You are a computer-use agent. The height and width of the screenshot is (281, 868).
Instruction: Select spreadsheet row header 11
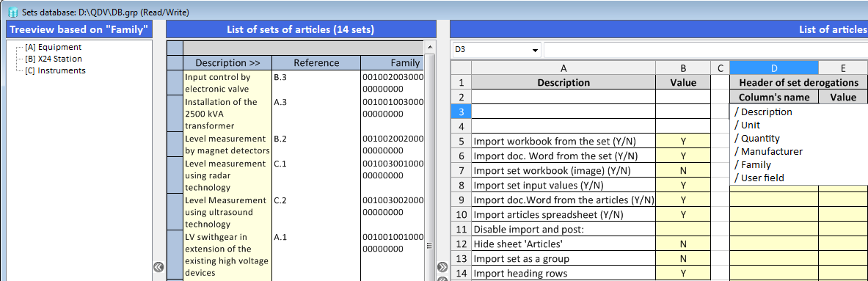[461, 229]
